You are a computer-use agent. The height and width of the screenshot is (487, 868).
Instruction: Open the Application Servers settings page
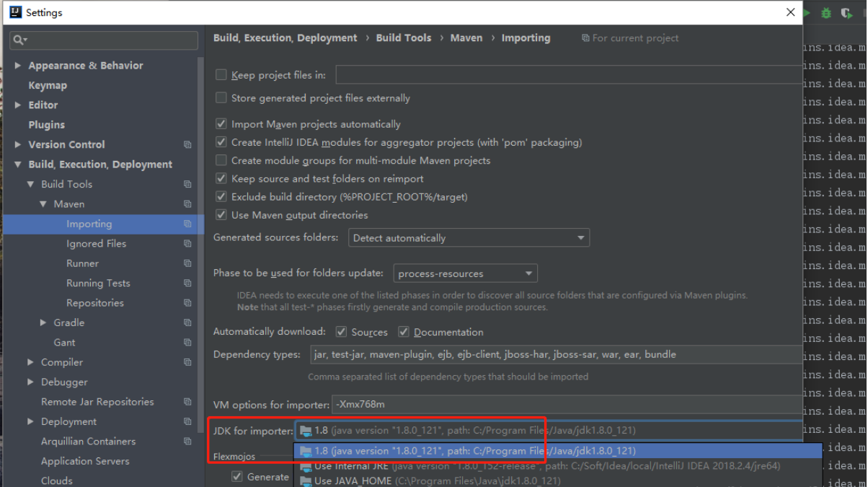click(85, 461)
